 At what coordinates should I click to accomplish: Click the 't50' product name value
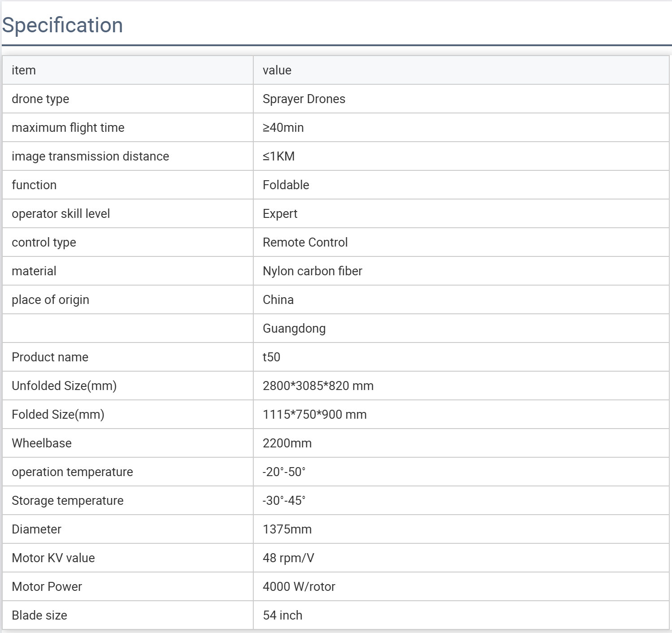(x=272, y=357)
